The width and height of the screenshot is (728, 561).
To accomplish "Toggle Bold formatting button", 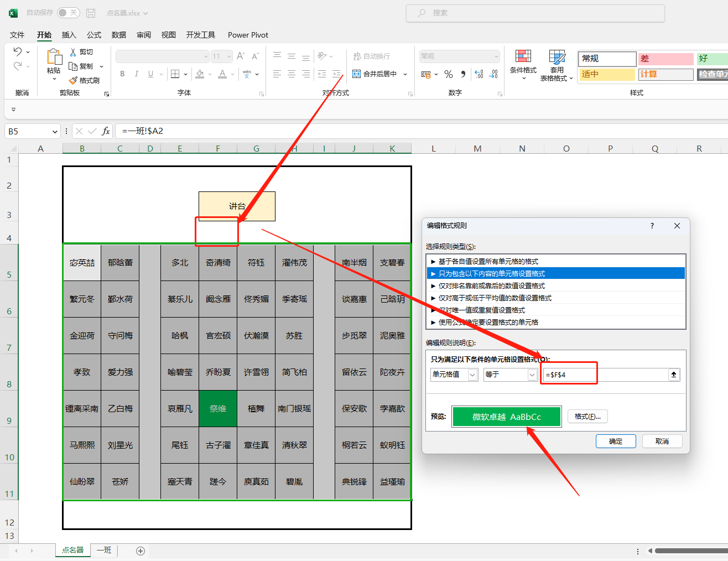I will 122,74.
